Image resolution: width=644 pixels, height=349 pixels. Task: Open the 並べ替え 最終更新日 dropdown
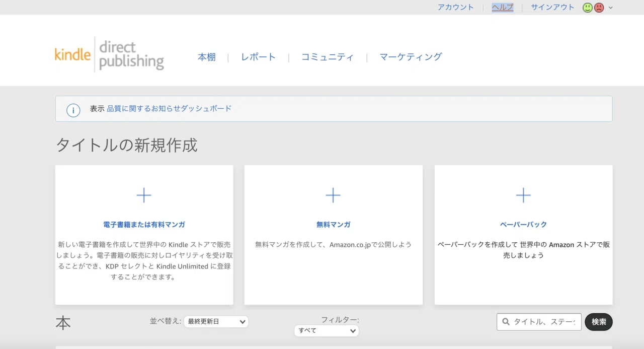[x=216, y=321]
